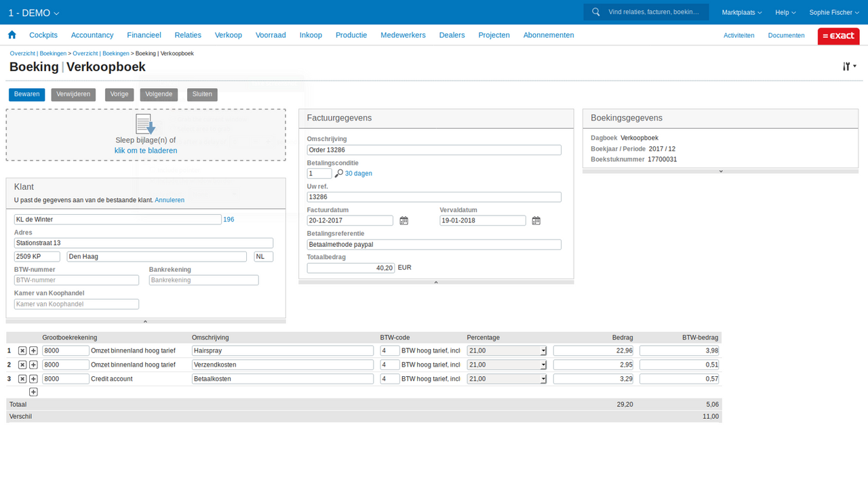Screen dimensions: 868x488
Task: Open the home icon in the navigation bar
Action: point(12,35)
